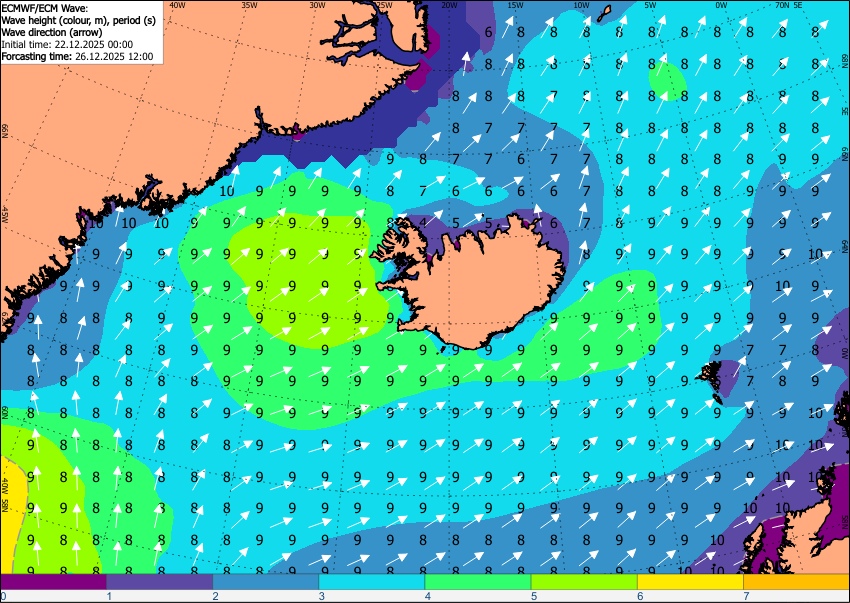Viewport: 850px width, 603px height.
Task: Click the green 4–5 m legend swatch
Action: tap(478, 582)
